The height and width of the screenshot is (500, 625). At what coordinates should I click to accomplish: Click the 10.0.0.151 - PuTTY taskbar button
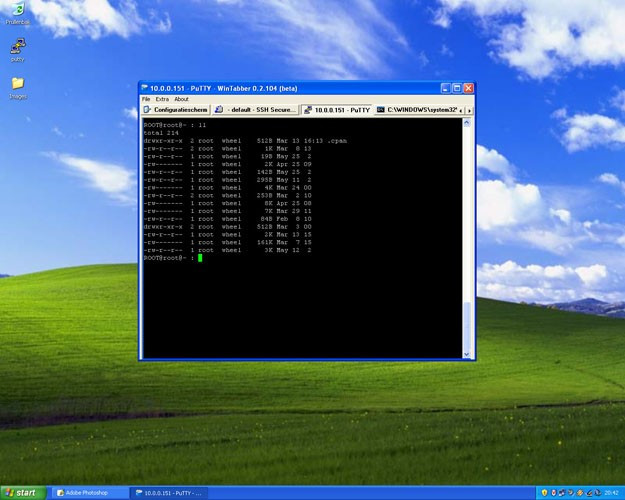[x=169, y=493]
